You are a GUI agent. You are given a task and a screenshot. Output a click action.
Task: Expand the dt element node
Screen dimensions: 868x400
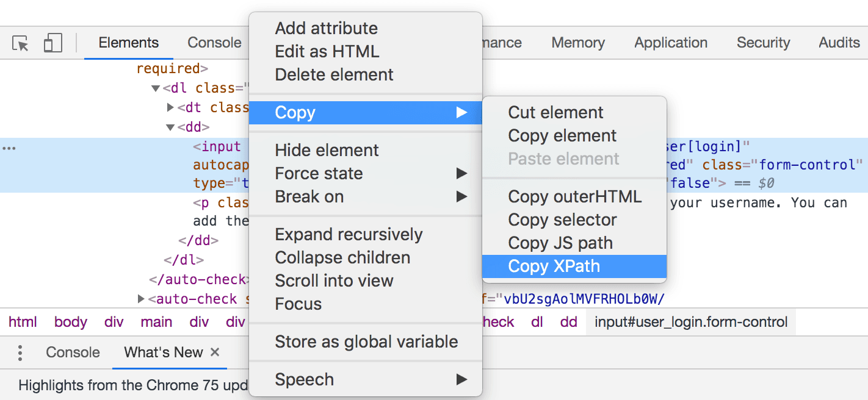click(x=169, y=107)
